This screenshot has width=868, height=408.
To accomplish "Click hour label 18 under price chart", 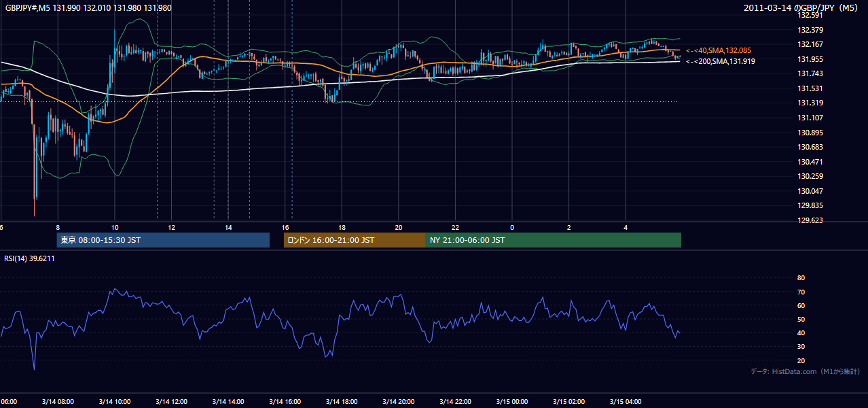I will pos(342,227).
